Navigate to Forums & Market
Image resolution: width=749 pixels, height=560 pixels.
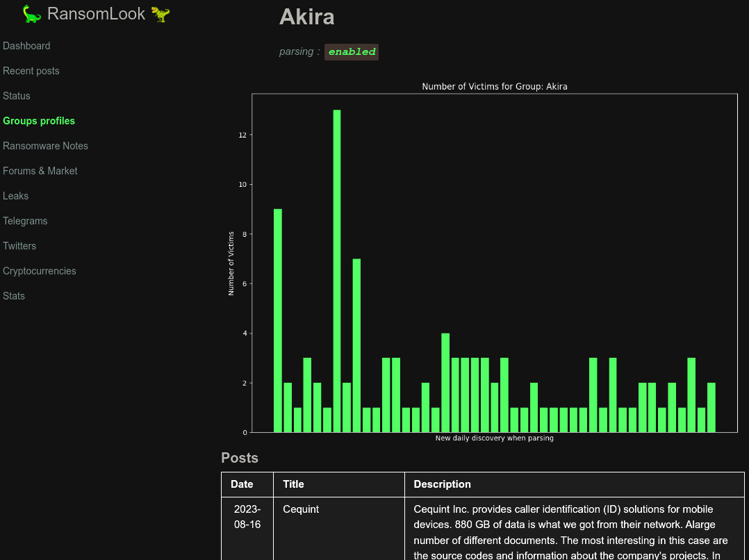click(x=40, y=171)
